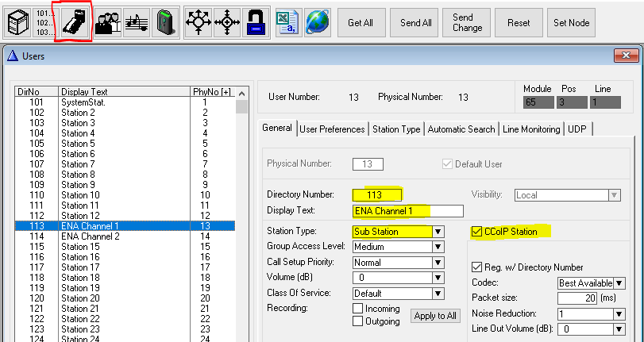644x342 pixels.
Task: Open the Station Type tab
Action: point(396,129)
